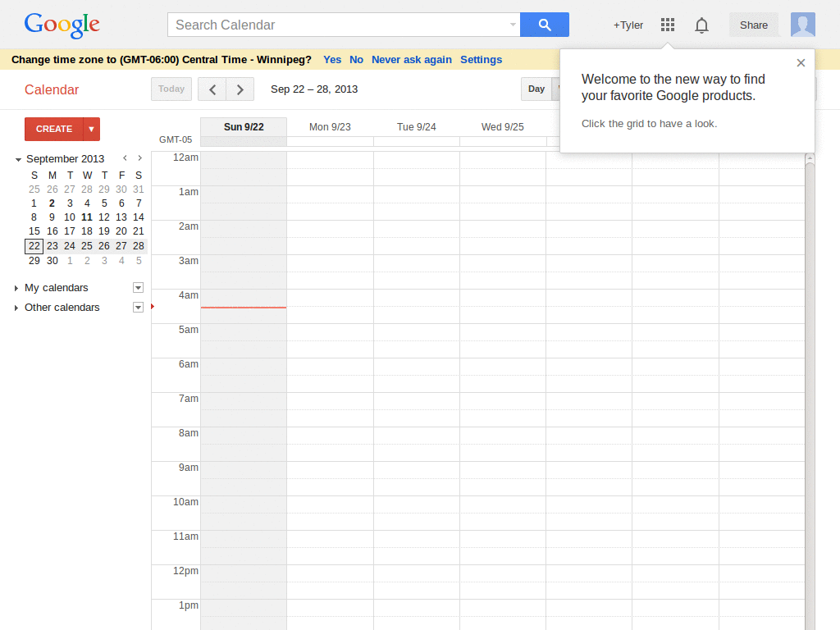Click the Google logo
840x630 pixels.
[x=62, y=25]
